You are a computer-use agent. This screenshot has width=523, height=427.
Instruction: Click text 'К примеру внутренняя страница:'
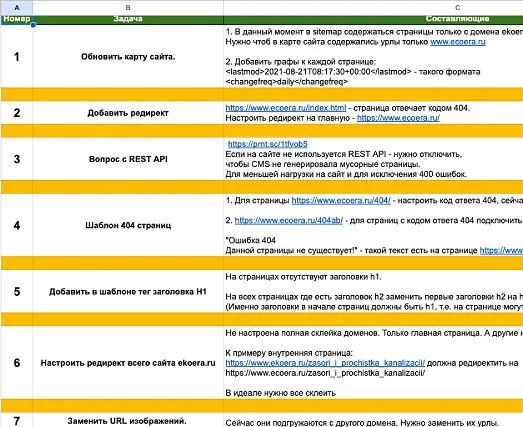click(x=289, y=353)
